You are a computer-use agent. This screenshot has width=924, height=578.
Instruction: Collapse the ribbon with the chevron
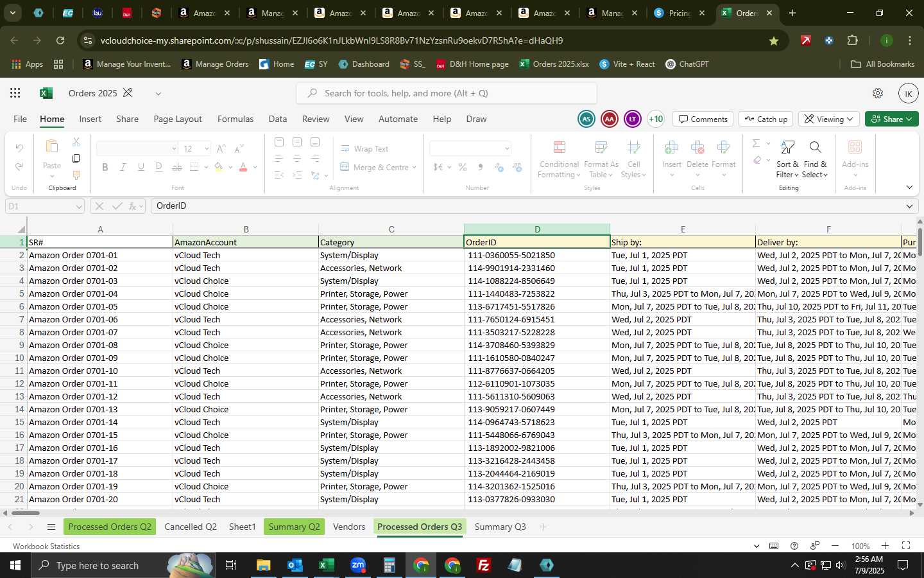click(x=909, y=188)
